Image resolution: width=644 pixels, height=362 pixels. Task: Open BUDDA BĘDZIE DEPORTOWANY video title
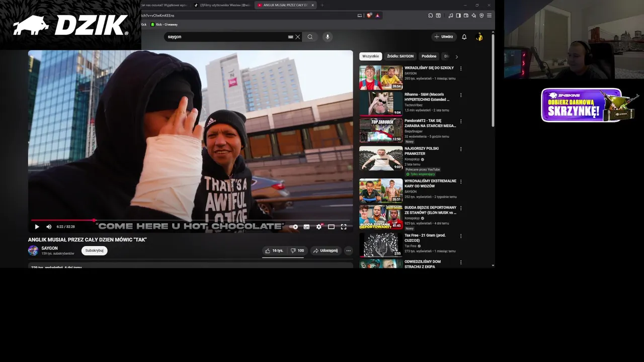[x=431, y=210]
